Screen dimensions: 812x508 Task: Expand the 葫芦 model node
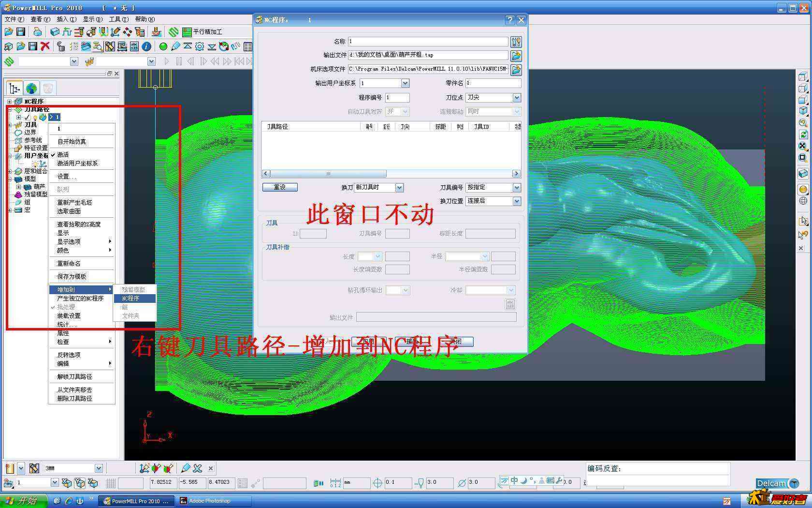pyautogui.click(x=18, y=187)
